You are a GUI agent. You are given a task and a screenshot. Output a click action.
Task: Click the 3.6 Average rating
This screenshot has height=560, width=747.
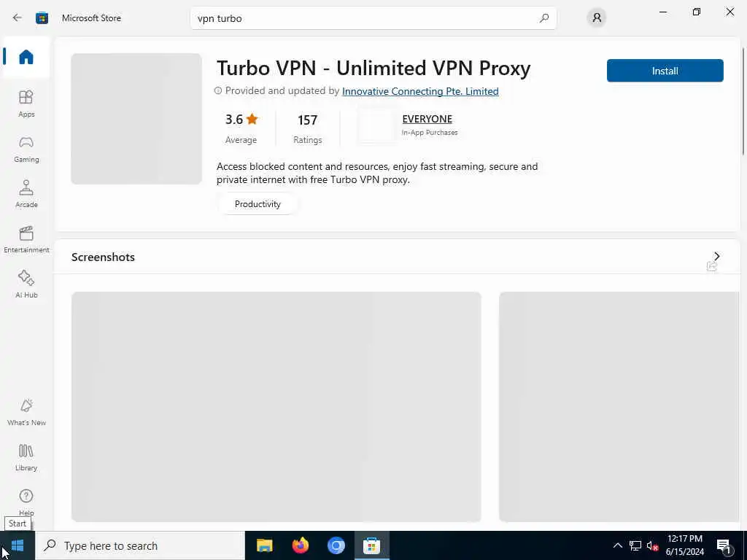pos(241,128)
